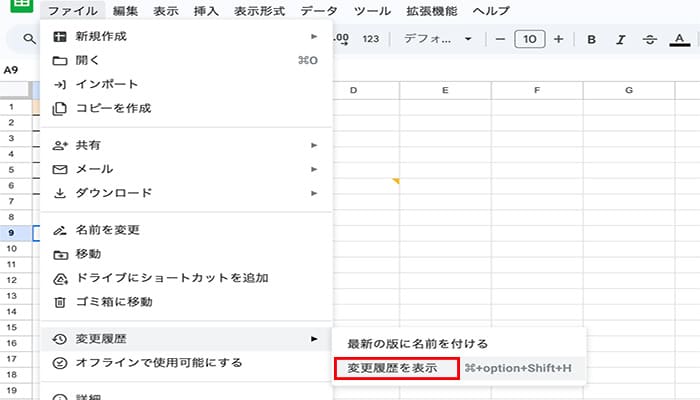Click the 新規作成 sheet-plus icon

coord(60,37)
